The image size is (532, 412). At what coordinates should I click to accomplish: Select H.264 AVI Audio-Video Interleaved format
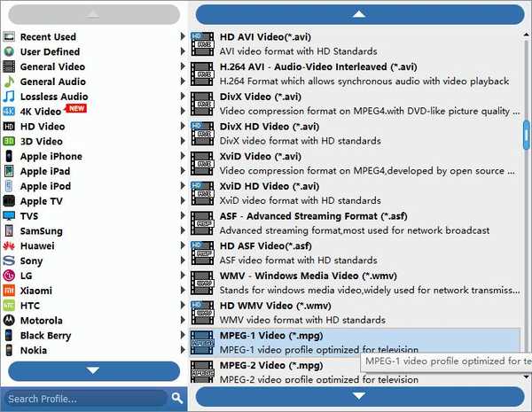[355, 74]
